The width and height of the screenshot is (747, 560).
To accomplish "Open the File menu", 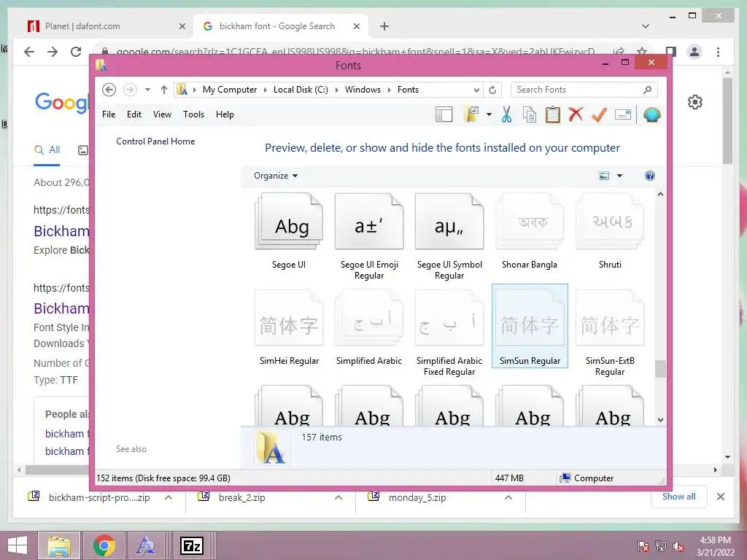I will coord(109,114).
